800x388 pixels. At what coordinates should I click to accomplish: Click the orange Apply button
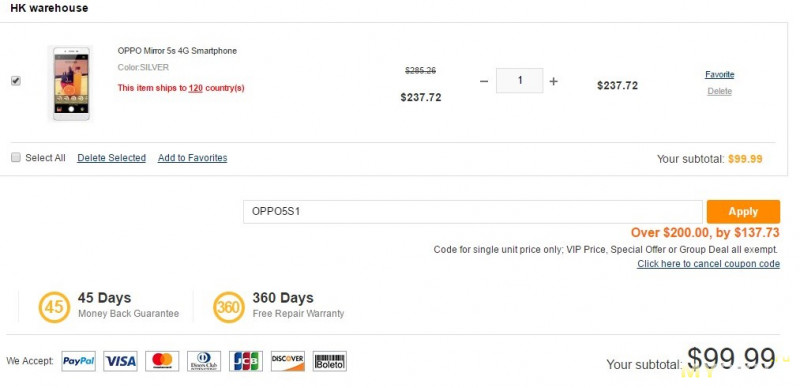pos(743,211)
